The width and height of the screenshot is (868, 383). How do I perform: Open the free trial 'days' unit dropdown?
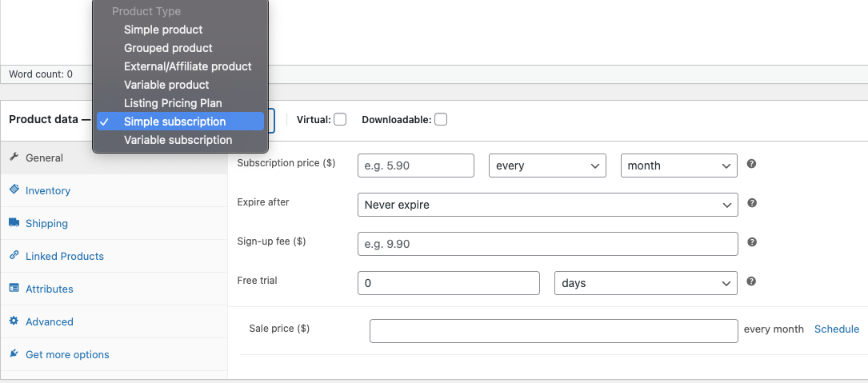pyautogui.click(x=646, y=283)
